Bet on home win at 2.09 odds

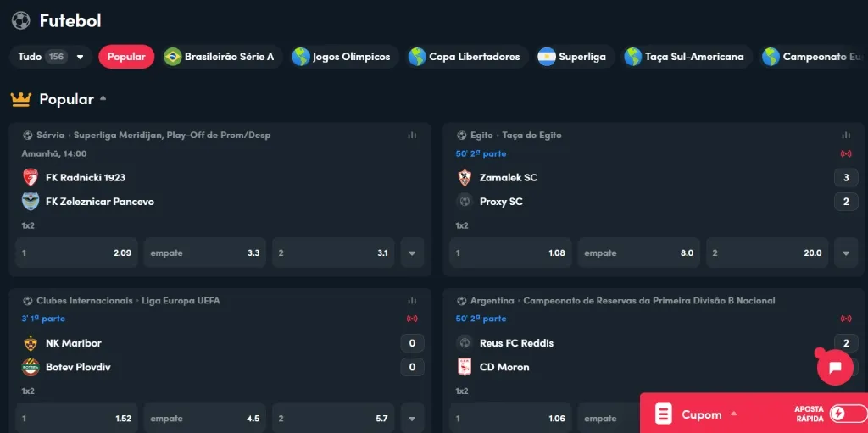76,253
